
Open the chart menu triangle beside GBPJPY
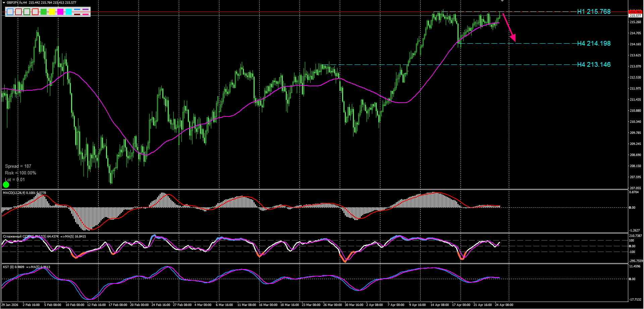click(4, 2)
